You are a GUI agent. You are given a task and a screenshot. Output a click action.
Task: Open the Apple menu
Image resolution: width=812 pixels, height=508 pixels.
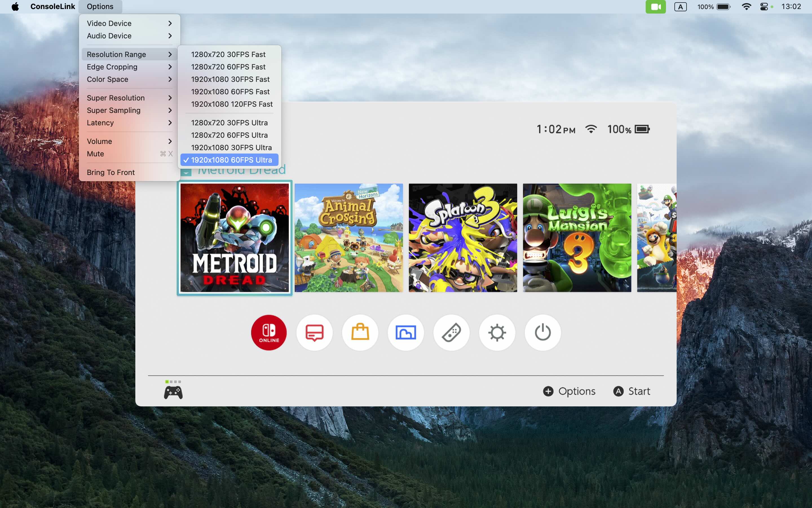point(15,6)
